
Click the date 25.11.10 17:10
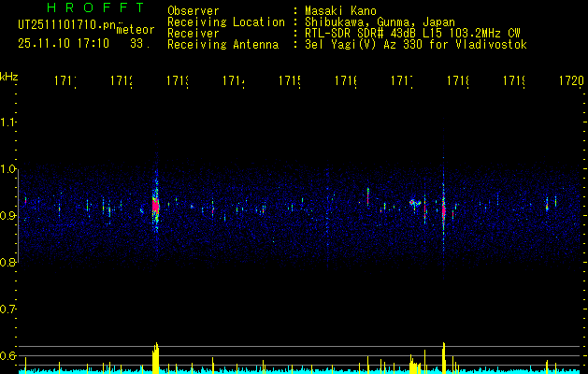pos(64,44)
